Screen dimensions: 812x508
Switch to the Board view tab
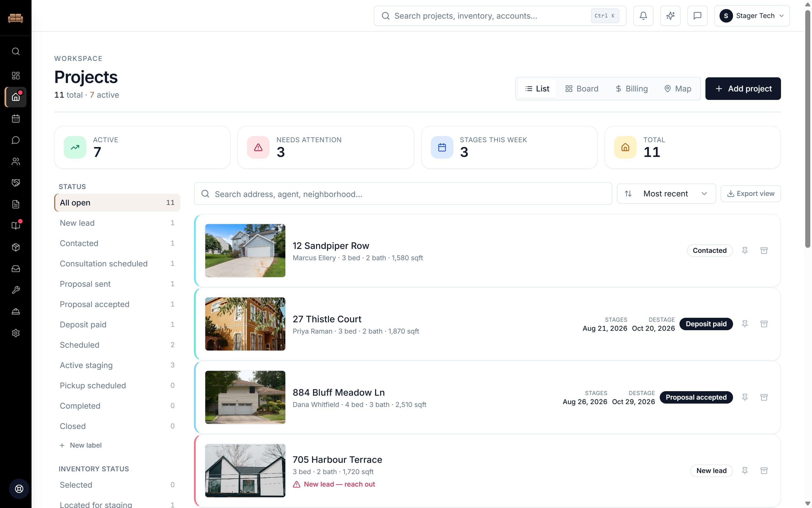pos(581,89)
